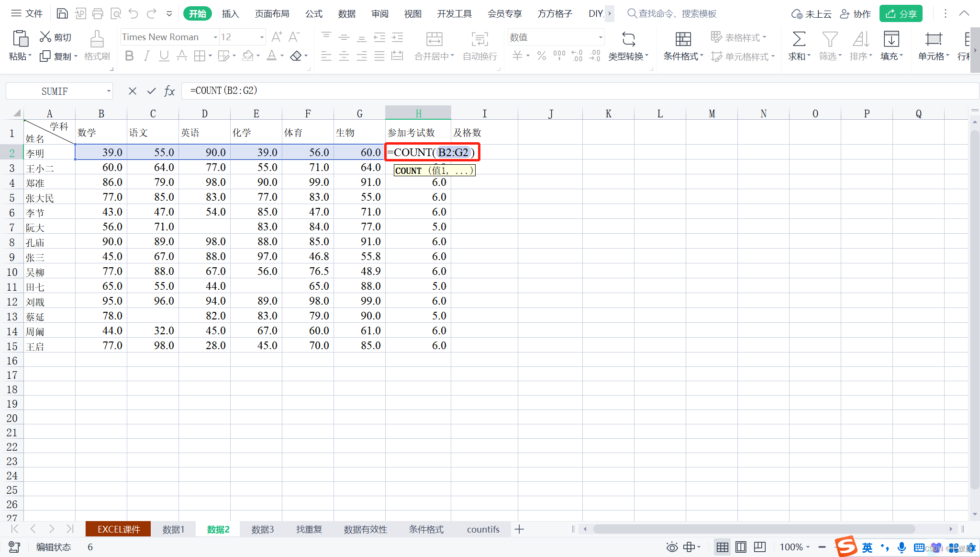Toggle bold formatting
This screenshot has height=557, width=980.
point(129,56)
